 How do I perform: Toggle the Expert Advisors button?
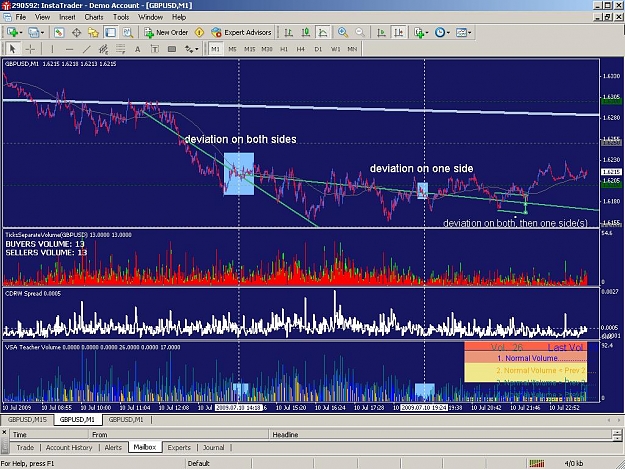pos(242,33)
